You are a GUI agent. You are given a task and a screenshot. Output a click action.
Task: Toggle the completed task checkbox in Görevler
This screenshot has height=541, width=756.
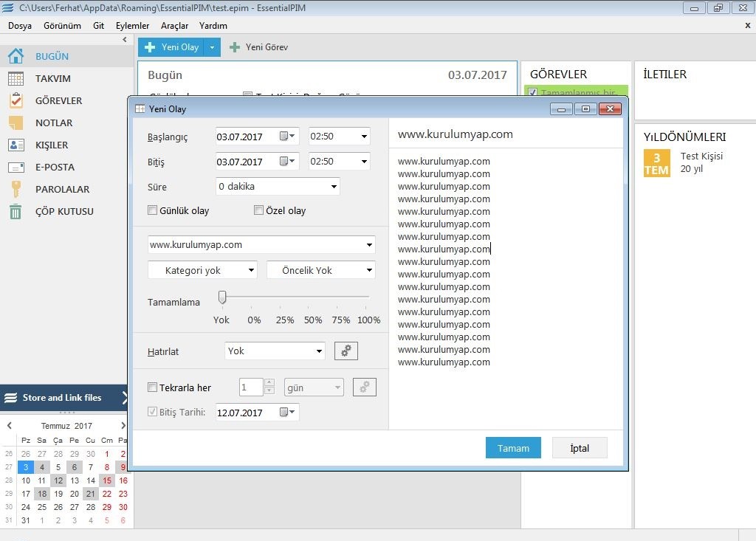(x=533, y=92)
